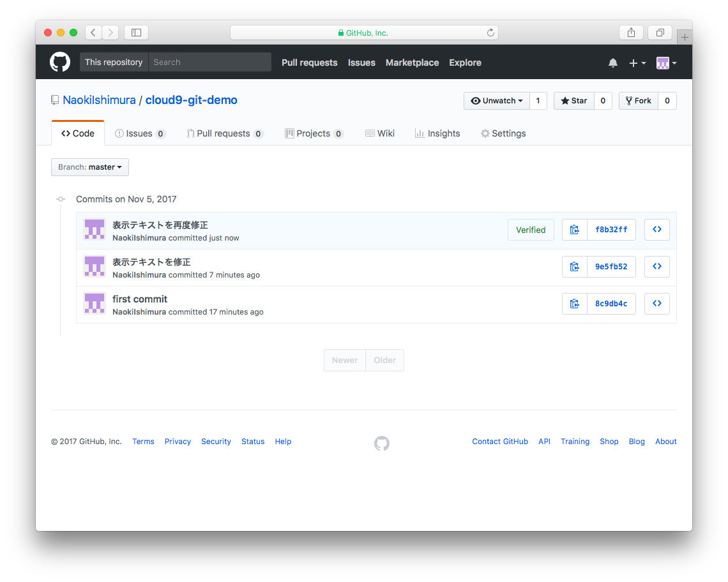The image size is (728, 582).
Task: Open the first commit details link
Action: coord(140,299)
